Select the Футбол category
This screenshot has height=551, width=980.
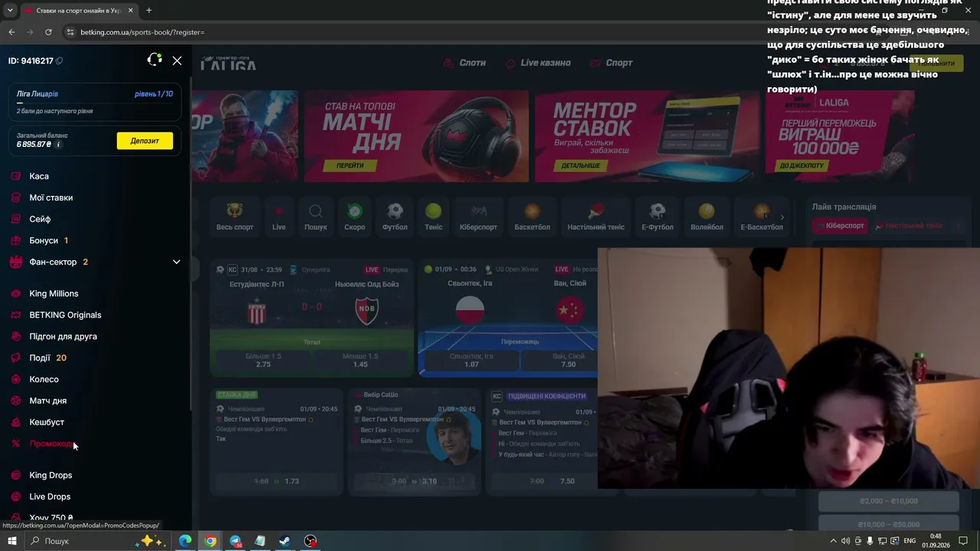[395, 216]
